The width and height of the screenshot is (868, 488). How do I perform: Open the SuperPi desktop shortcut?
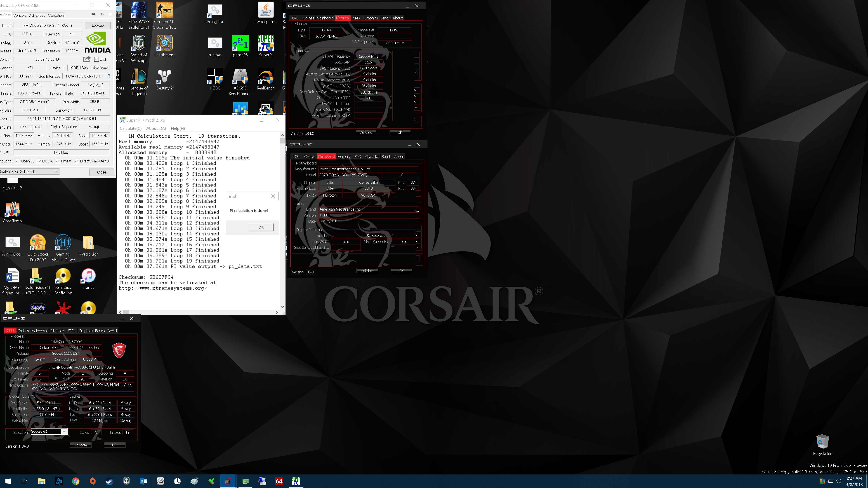pos(266,46)
